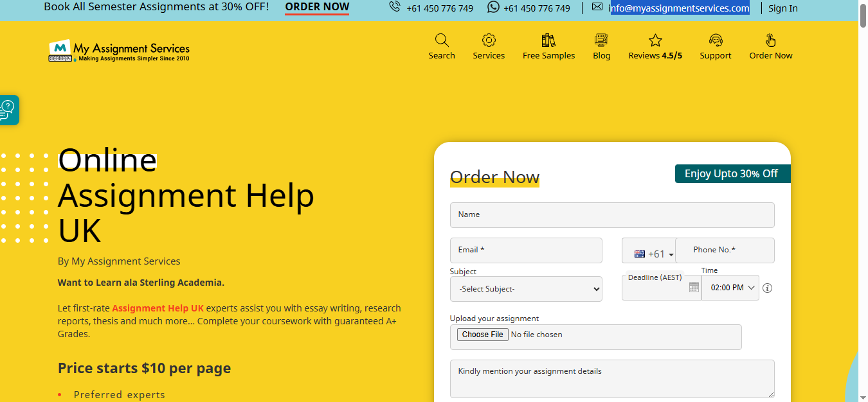Click the Reviews star icon
868x402 pixels.
pos(655,40)
